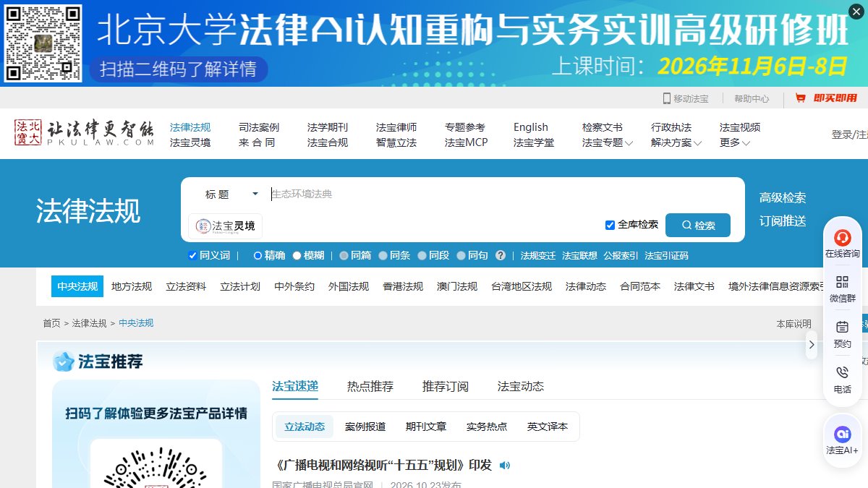868x488 pixels.
Task: Open the 移动法宝 phone icon link
Action: pyautogui.click(x=667, y=98)
